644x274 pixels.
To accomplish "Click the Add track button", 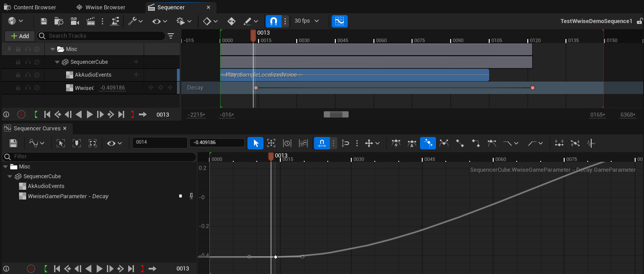I will point(20,36).
